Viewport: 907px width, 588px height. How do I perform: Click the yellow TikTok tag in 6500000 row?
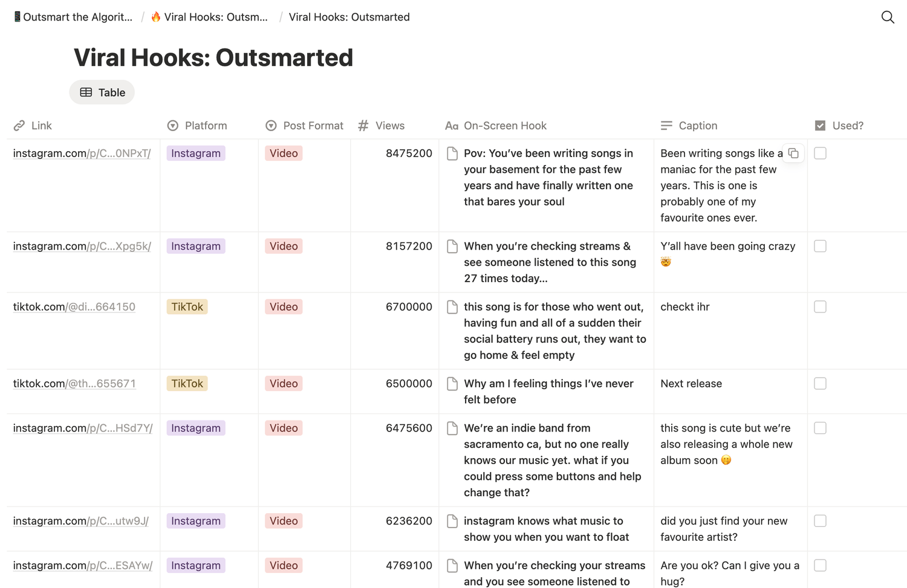point(187,384)
